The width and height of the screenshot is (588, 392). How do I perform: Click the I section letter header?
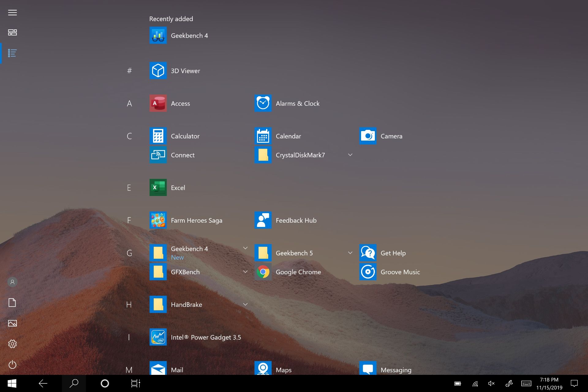pyautogui.click(x=129, y=337)
